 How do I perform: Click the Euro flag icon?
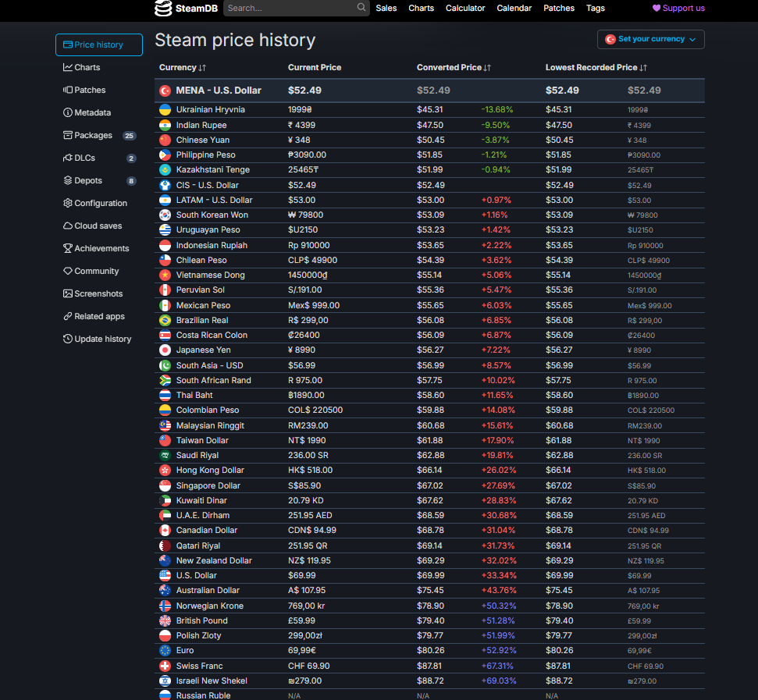[165, 650]
